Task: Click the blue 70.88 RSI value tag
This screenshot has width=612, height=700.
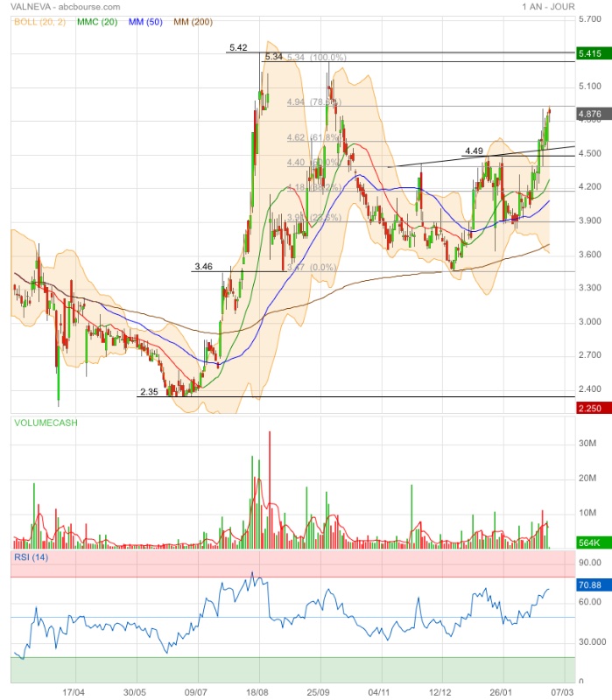Action: (x=594, y=584)
